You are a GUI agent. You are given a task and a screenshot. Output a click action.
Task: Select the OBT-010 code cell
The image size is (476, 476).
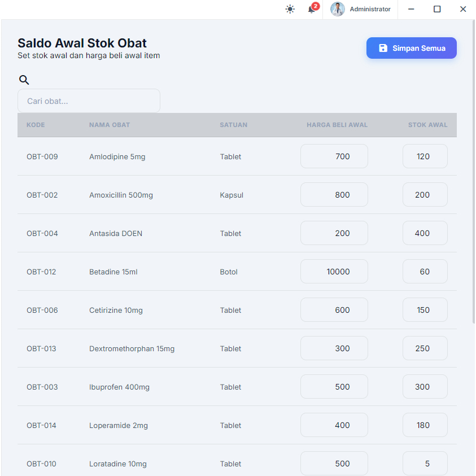pos(41,464)
